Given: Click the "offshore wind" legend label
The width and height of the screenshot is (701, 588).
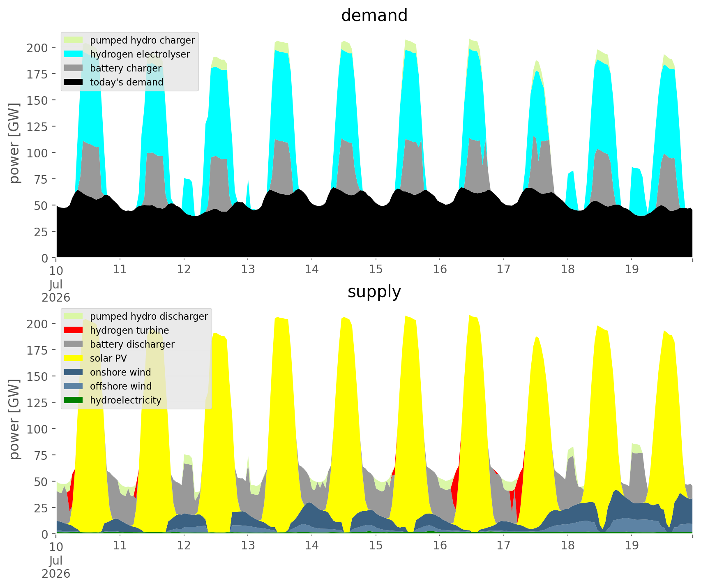Looking at the screenshot, I should [x=121, y=386].
